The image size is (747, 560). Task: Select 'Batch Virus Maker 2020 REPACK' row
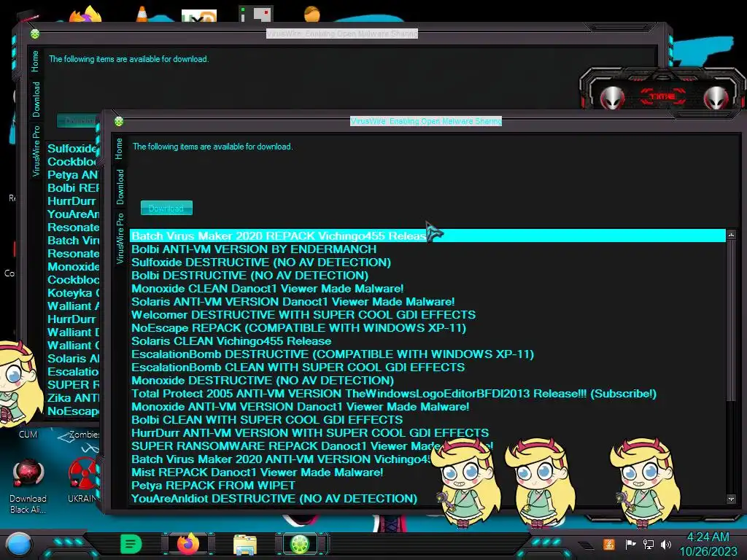427,236
